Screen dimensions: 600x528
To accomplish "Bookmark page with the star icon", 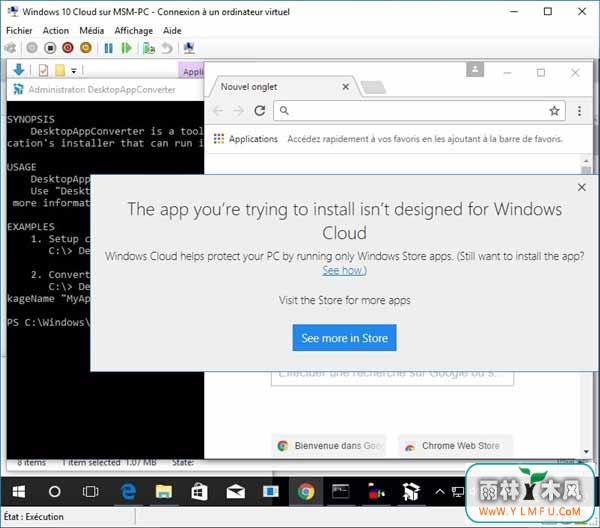I will tap(554, 111).
